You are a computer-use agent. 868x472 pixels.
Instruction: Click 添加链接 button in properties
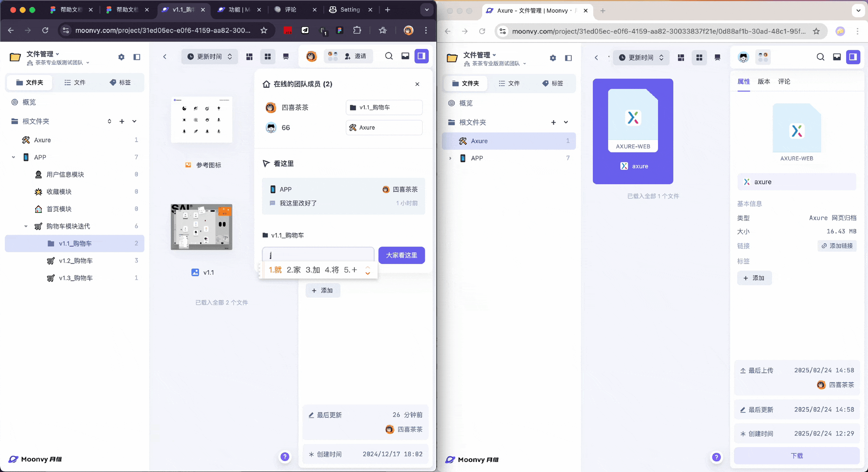pos(837,246)
